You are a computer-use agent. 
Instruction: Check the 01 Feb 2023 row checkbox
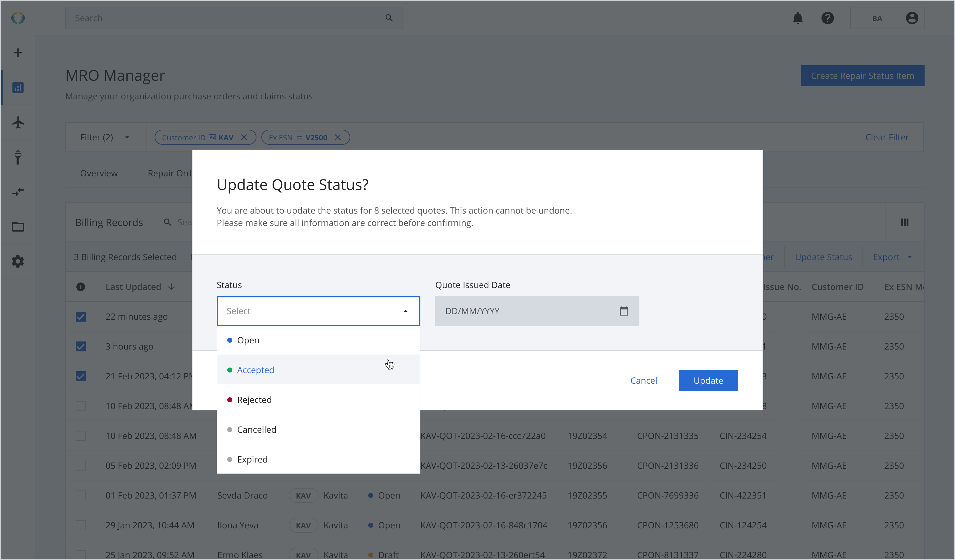[x=81, y=496]
